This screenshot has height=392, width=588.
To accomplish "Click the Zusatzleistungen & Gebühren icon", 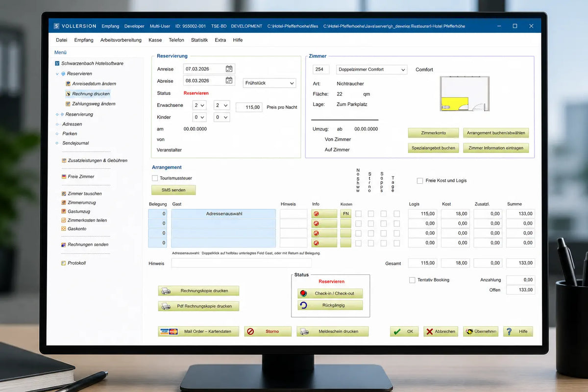I will pos(64,161).
